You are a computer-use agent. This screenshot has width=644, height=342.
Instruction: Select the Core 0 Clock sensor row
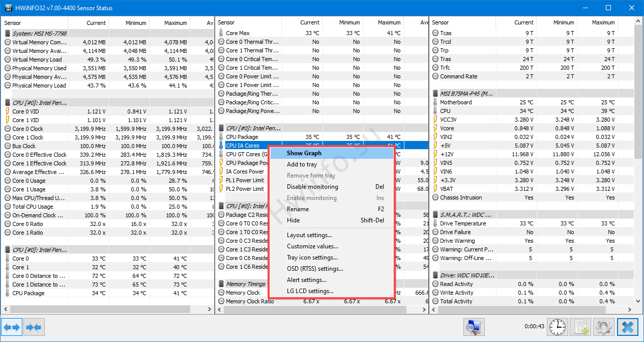[x=108, y=129]
